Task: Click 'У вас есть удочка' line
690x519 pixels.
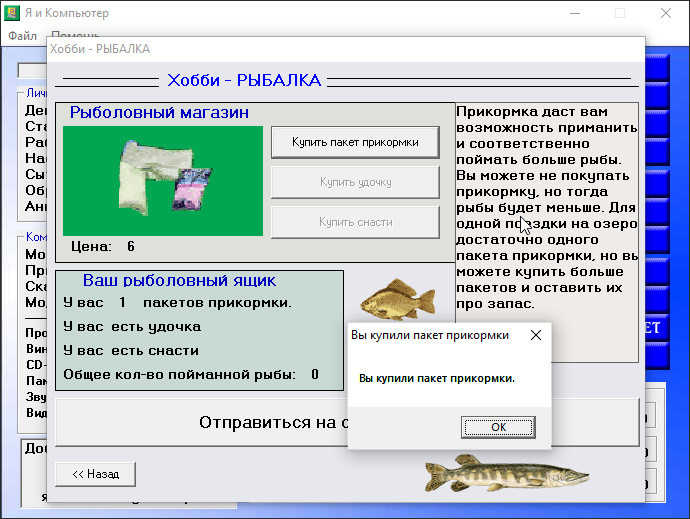Action: click(132, 327)
